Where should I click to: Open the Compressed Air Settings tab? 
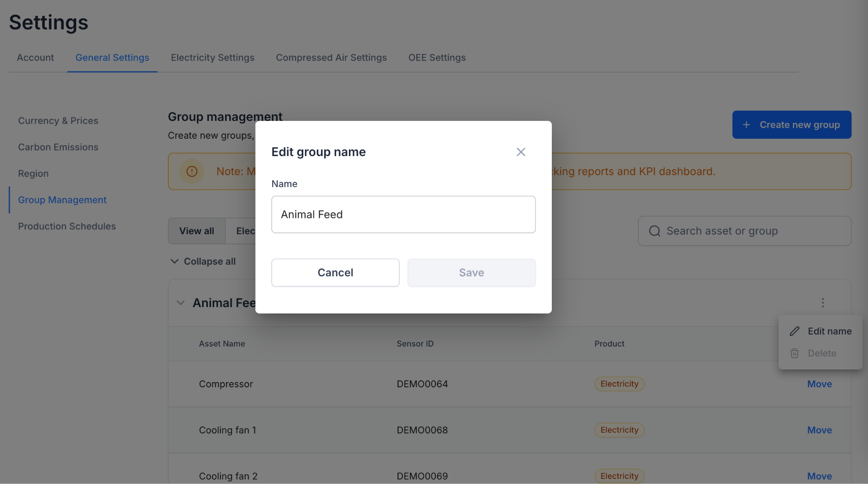[331, 58]
